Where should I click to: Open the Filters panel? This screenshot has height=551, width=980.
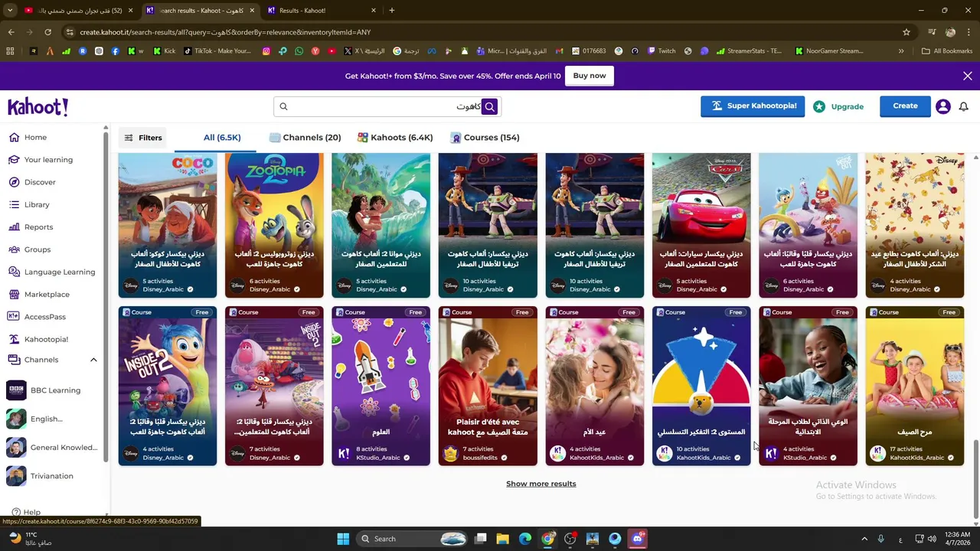143,138
